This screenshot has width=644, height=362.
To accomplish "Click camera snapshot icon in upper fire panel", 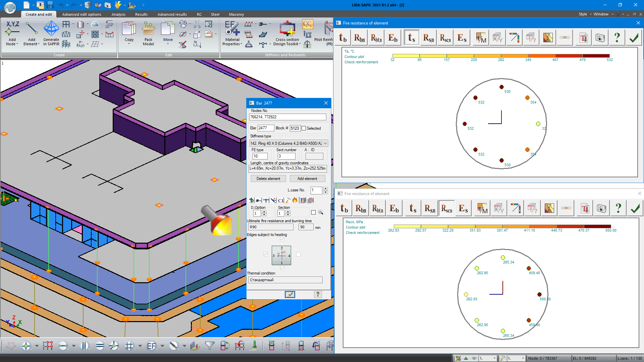I will pos(600,38).
